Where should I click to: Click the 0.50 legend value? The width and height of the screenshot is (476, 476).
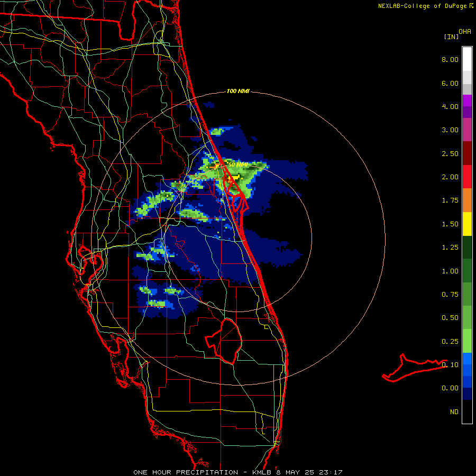tap(450, 318)
